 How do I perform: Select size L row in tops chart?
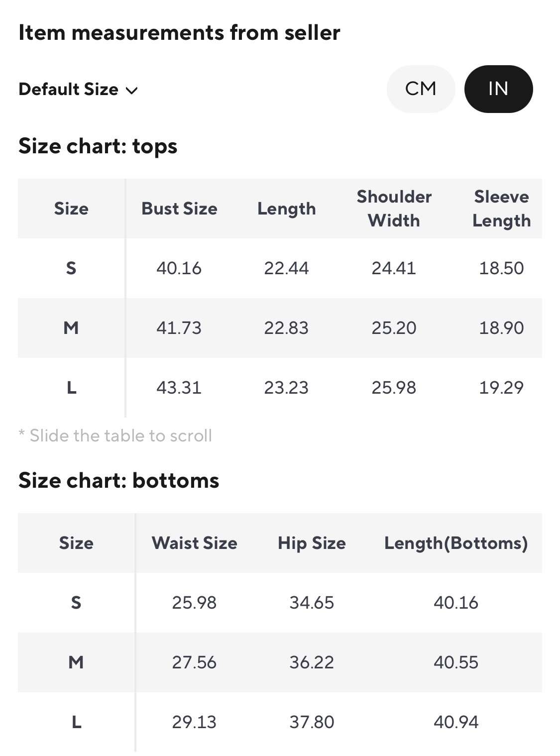(71, 388)
